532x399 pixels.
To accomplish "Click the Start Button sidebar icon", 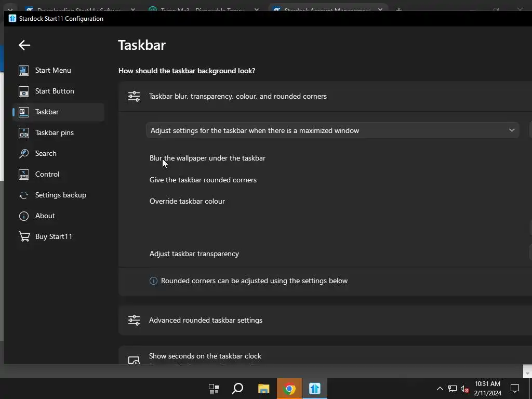I will (24, 91).
